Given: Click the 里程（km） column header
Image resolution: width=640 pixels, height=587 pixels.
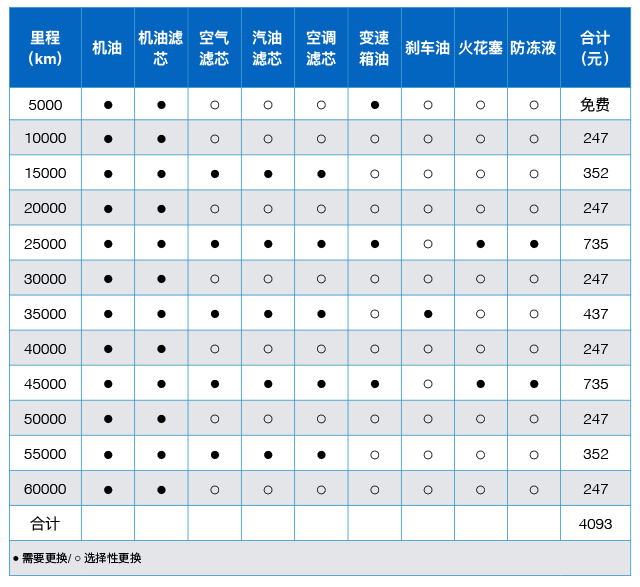Looking at the screenshot, I should pyautogui.click(x=45, y=48).
